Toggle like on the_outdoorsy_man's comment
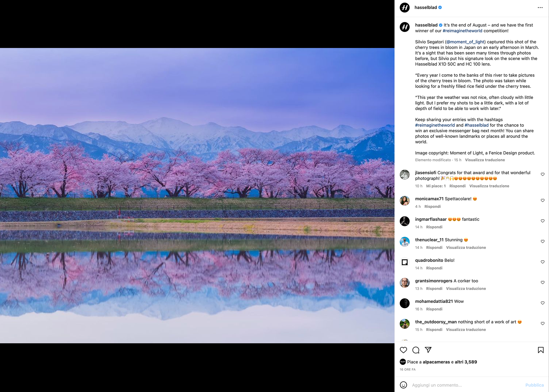549x392 pixels. 542,323
